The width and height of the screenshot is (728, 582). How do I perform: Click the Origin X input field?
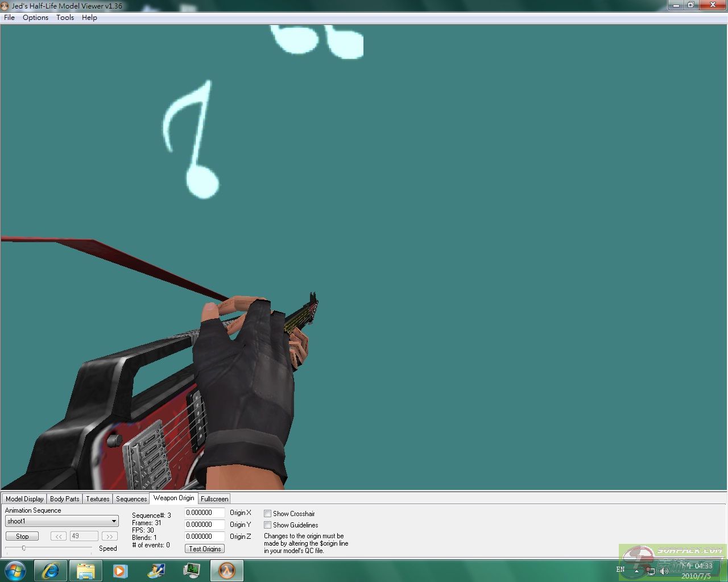(x=204, y=513)
